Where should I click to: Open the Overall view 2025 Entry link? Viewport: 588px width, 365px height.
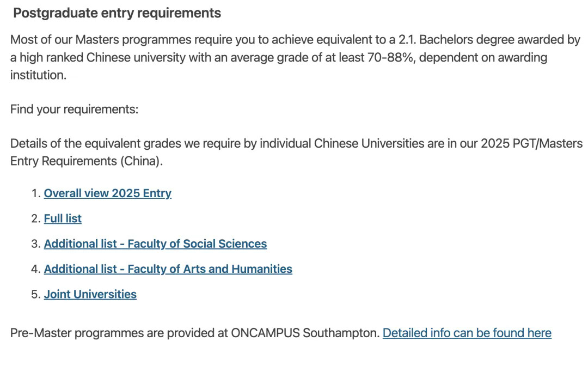click(107, 193)
